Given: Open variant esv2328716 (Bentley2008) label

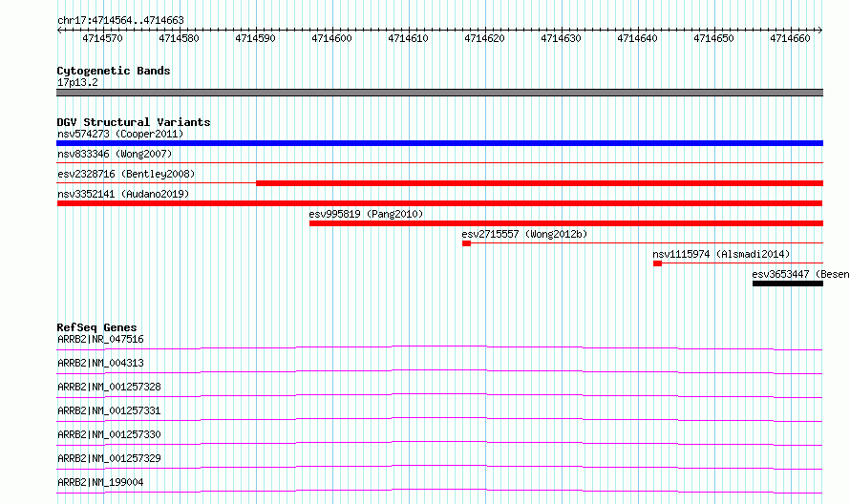Looking at the screenshot, I should [x=126, y=174].
